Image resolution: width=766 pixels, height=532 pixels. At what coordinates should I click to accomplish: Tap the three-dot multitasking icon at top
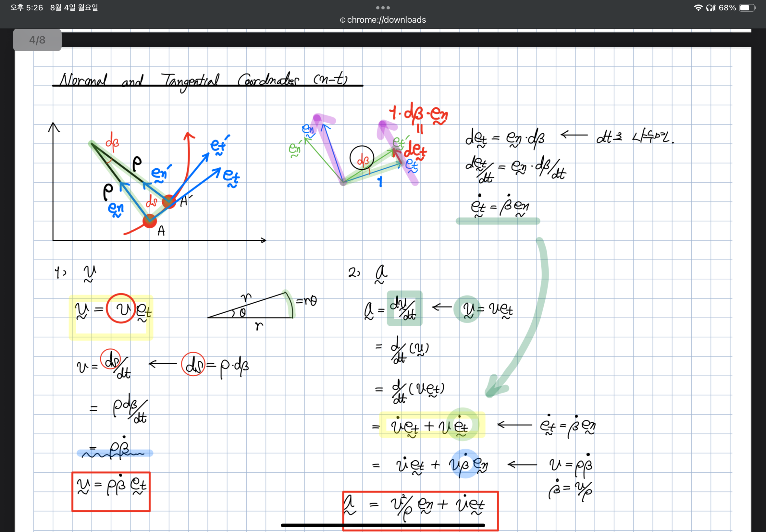[x=383, y=8]
